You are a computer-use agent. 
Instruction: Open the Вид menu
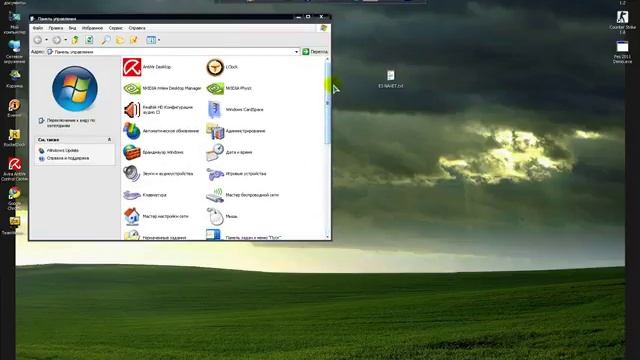[73, 28]
